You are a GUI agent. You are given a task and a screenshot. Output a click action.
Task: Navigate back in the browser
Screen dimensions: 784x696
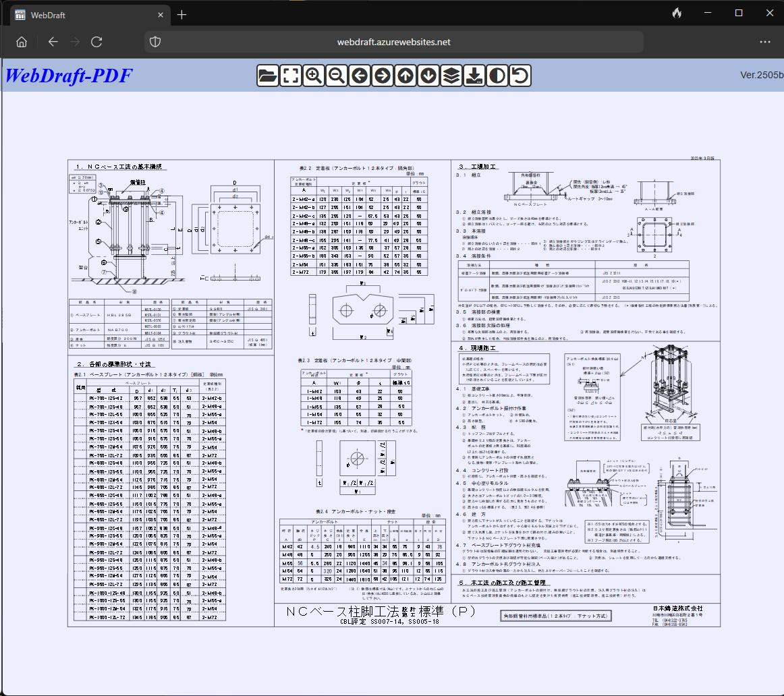(53, 42)
